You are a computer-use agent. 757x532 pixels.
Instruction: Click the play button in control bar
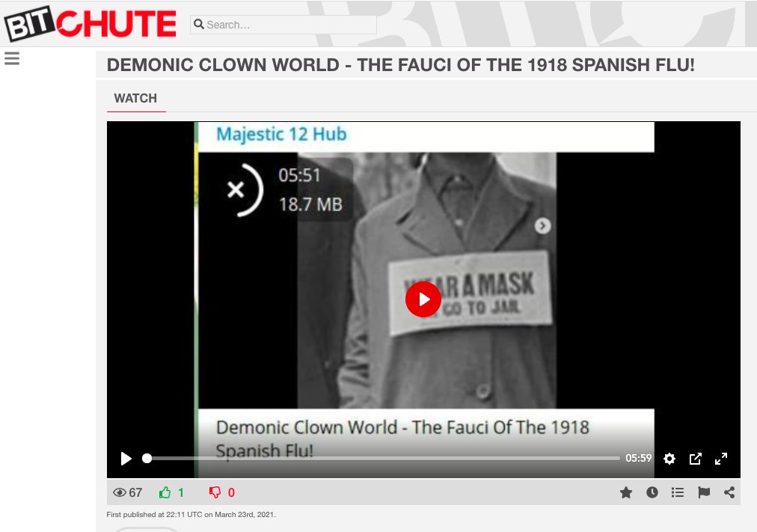pos(126,458)
